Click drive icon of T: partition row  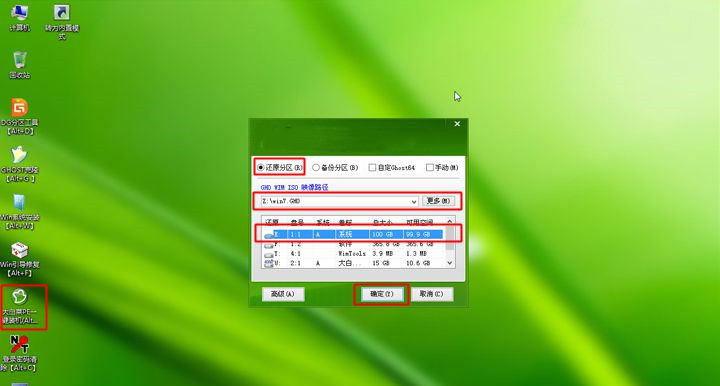pyautogui.click(x=269, y=254)
